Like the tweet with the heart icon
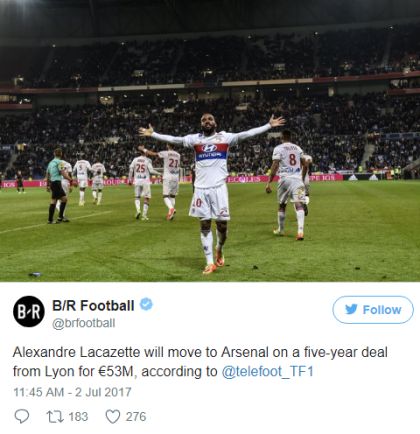Viewport: 420px width, 434px height. point(113,417)
